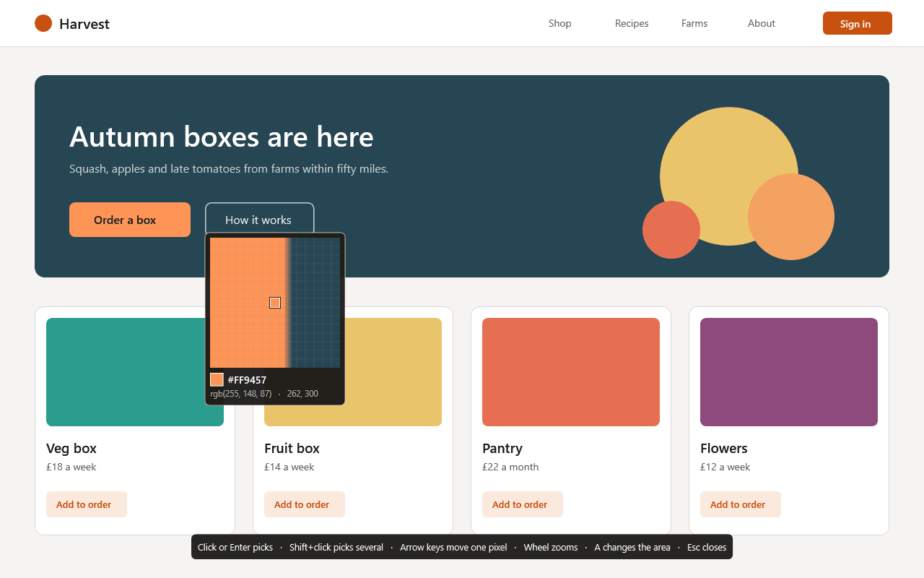Screen dimensions: 924x578
Task: Add the Pantry box to order
Action: tap(523, 504)
